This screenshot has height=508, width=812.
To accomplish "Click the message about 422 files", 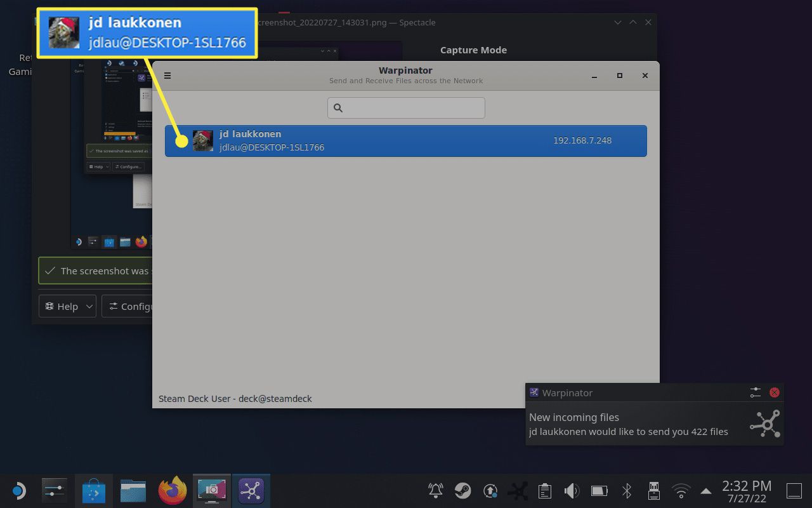I will (x=629, y=432).
